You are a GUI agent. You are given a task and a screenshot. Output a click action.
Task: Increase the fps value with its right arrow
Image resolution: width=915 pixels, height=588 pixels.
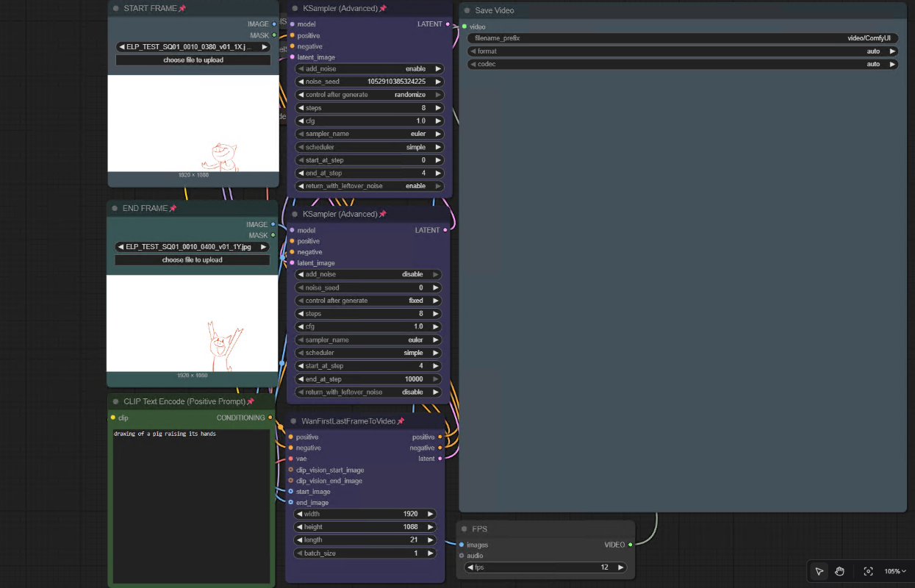pos(621,567)
